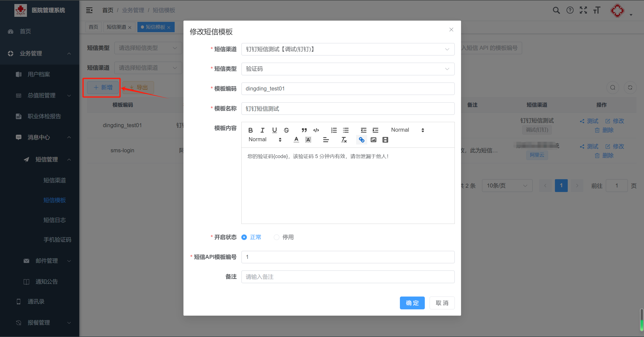Open the 短信类型 dropdown showing 验证码

348,69
